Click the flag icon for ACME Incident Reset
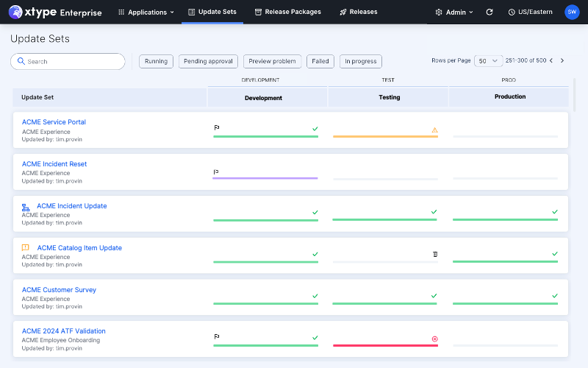588x368 pixels. (216, 172)
